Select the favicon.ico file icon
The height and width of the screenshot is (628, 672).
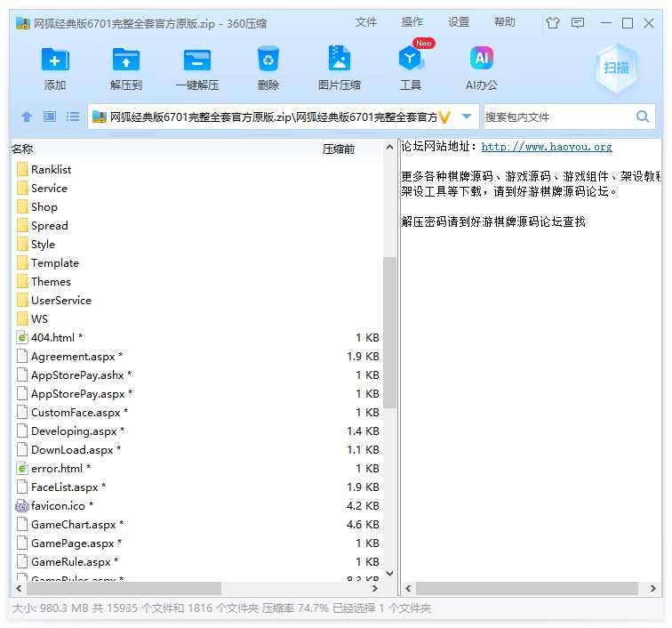coord(22,506)
